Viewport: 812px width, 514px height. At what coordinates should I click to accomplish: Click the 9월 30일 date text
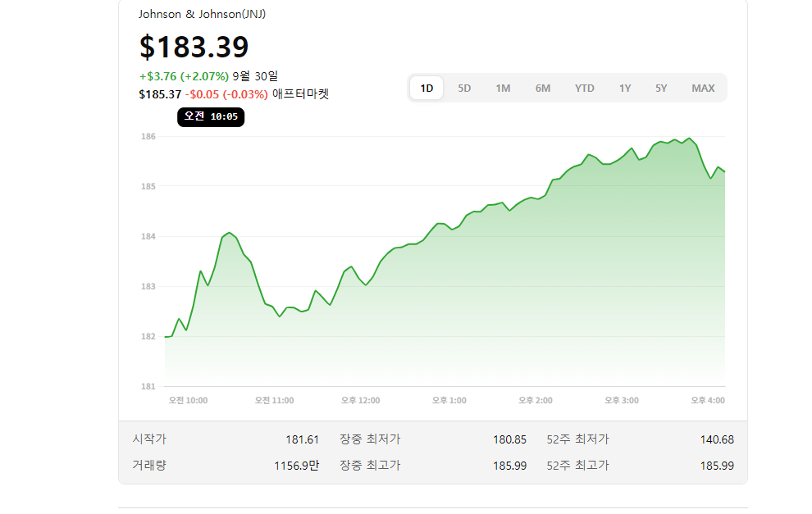tap(255, 76)
